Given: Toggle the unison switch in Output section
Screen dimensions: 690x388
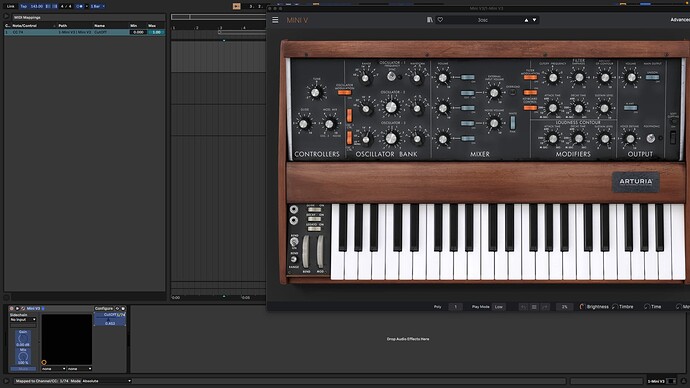Looking at the screenshot, I should point(652,77).
